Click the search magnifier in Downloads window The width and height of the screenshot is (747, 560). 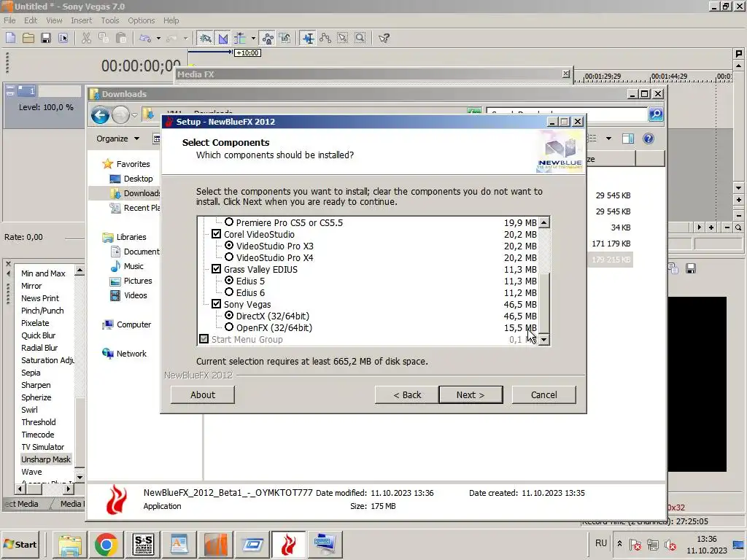tap(656, 114)
